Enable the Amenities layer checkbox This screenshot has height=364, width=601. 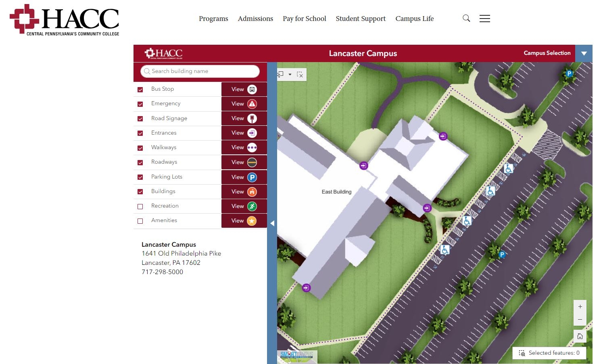click(x=140, y=221)
